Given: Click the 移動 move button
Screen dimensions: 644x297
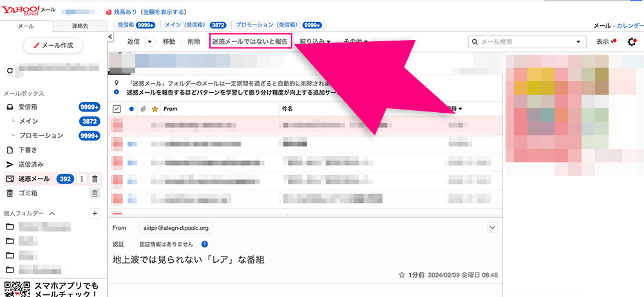Looking at the screenshot, I should click(169, 41).
